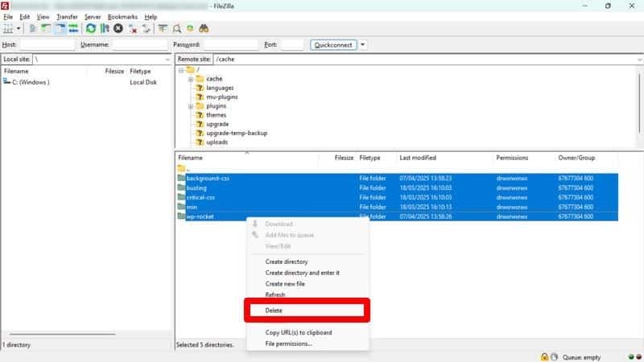Toggle the message log display icon

click(33, 29)
